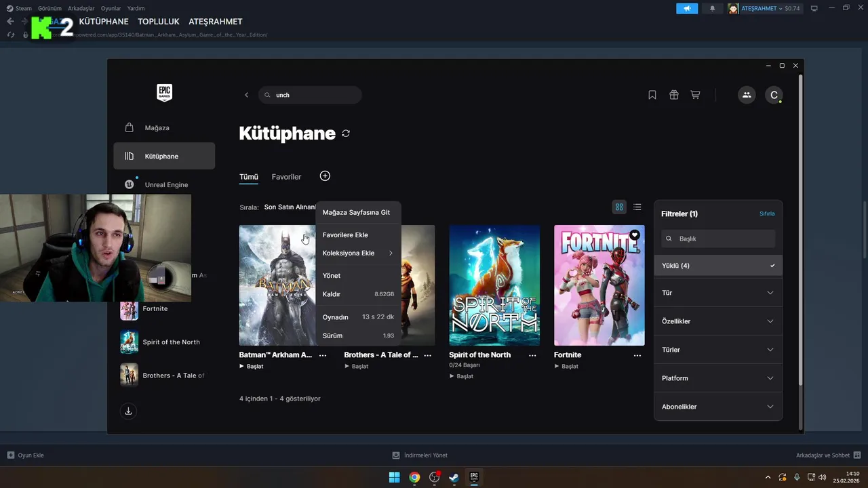Viewport: 868px width, 488px height.
Task: Select Kütüphane in the Epic sidebar
Action: coord(164,156)
